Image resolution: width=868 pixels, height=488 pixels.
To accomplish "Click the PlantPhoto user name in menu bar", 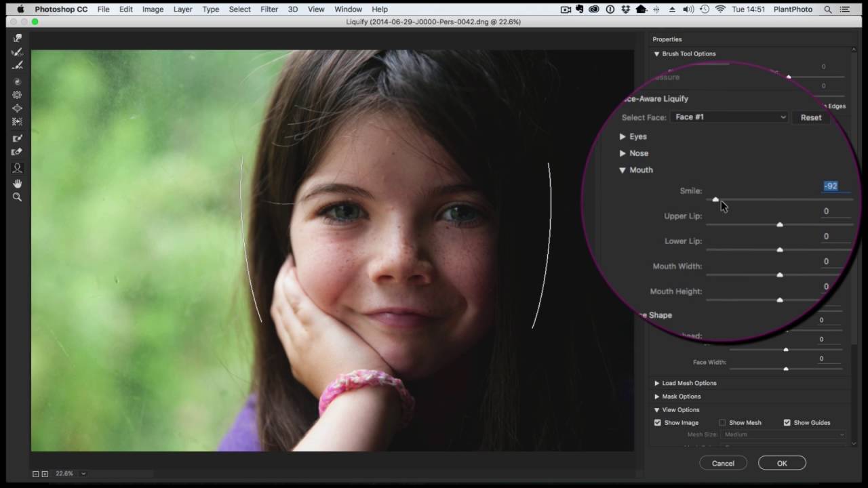I will point(793,9).
